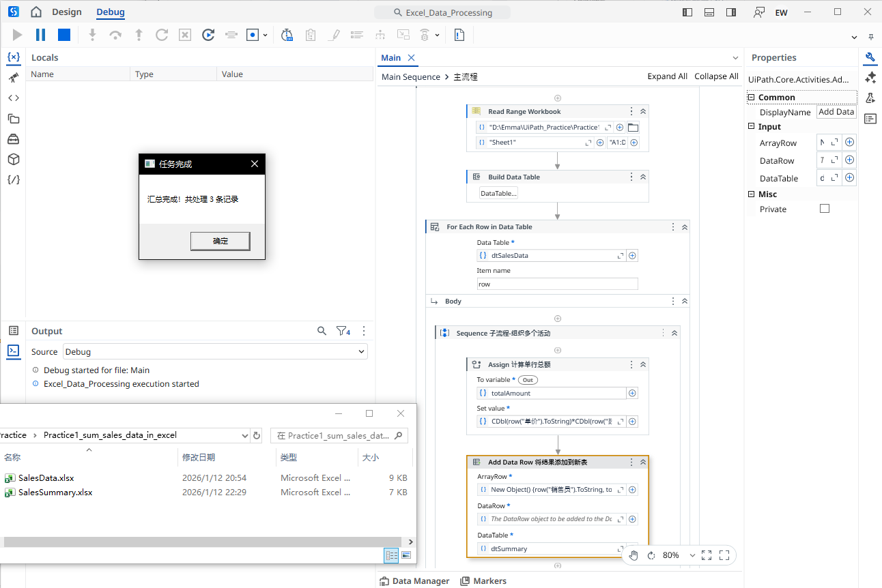Collapse the Read Range Workbook activity

tap(643, 111)
